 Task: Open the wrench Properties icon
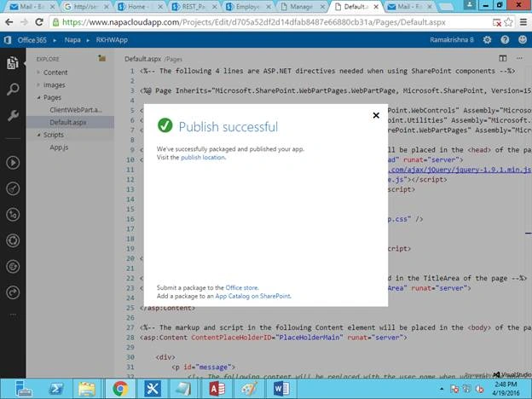click(13, 115)
